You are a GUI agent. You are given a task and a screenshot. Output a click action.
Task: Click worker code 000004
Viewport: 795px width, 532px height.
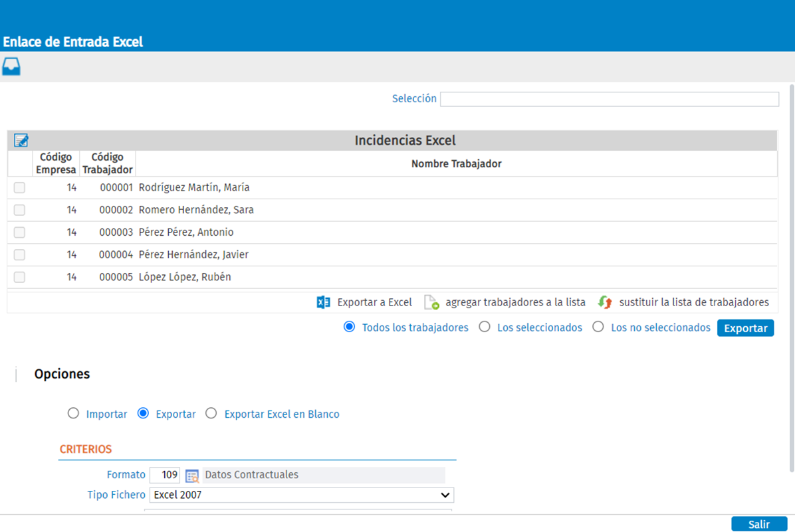116,255
